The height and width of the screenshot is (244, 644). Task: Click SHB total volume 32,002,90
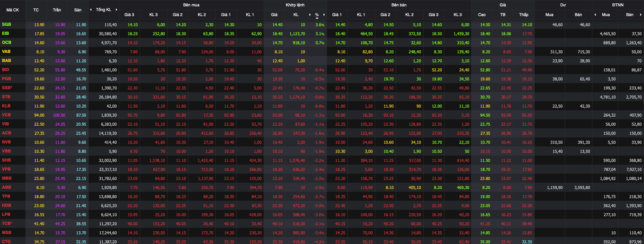pyautogui.click(x=108, y=161)
